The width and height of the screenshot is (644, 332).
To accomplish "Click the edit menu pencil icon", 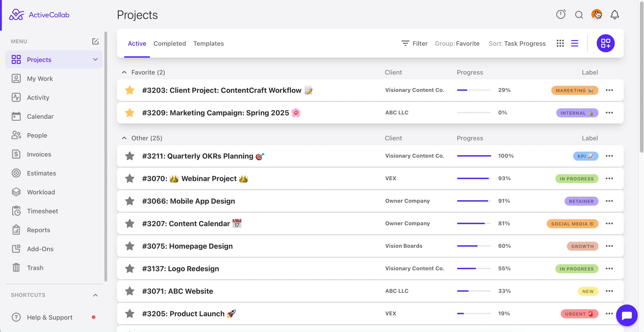I will [95, 41].
